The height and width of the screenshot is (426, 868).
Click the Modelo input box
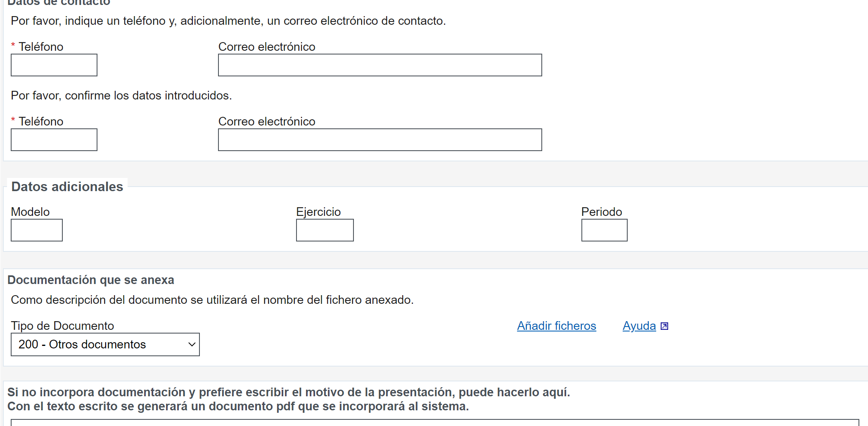(x=37, y=230)
